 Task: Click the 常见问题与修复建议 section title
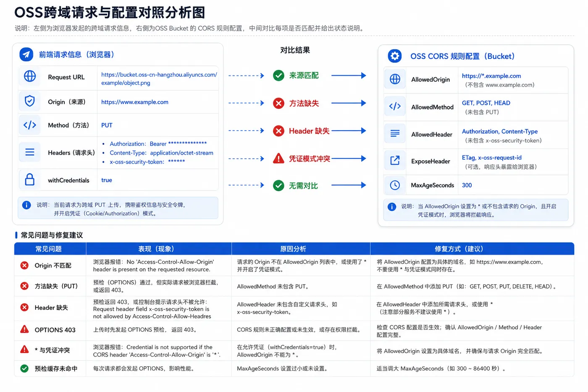point(52,235)
